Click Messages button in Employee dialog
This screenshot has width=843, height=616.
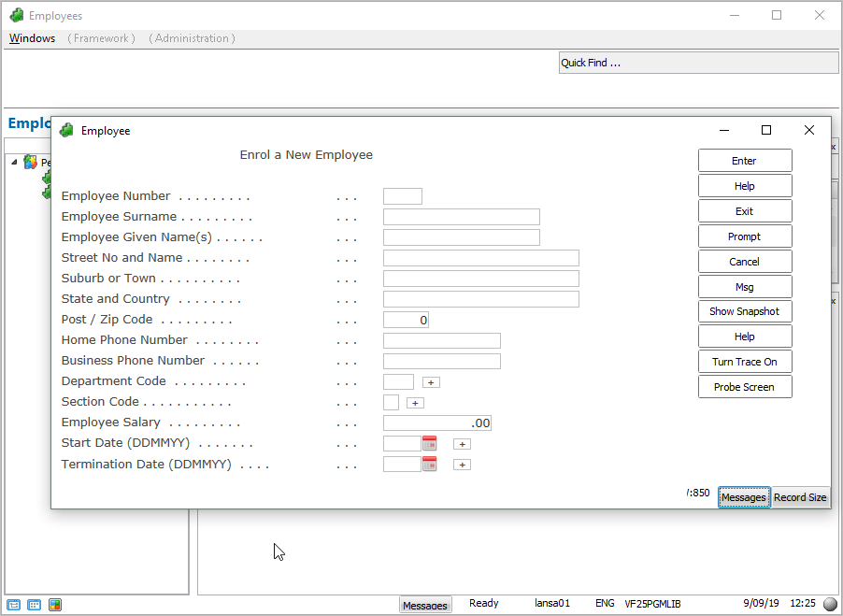(744, 497)
